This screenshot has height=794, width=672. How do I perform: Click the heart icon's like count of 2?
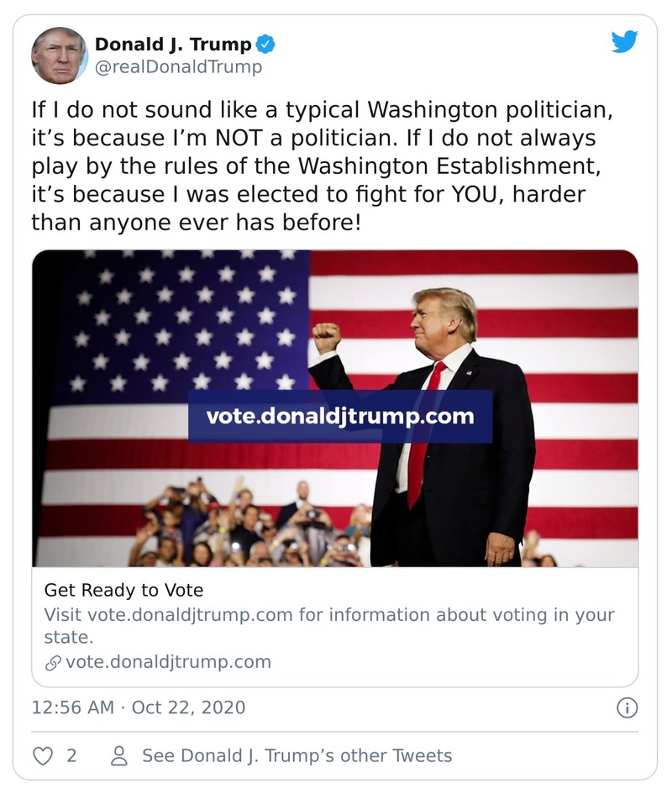coord(70,755)
